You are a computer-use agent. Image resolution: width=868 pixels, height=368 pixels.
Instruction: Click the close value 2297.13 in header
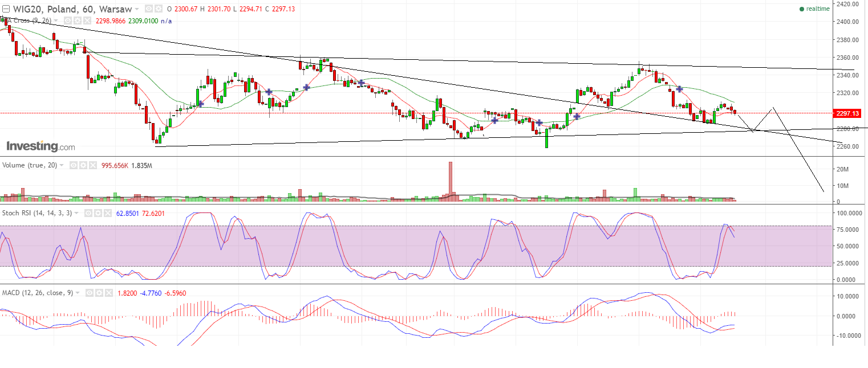(283, 9)
